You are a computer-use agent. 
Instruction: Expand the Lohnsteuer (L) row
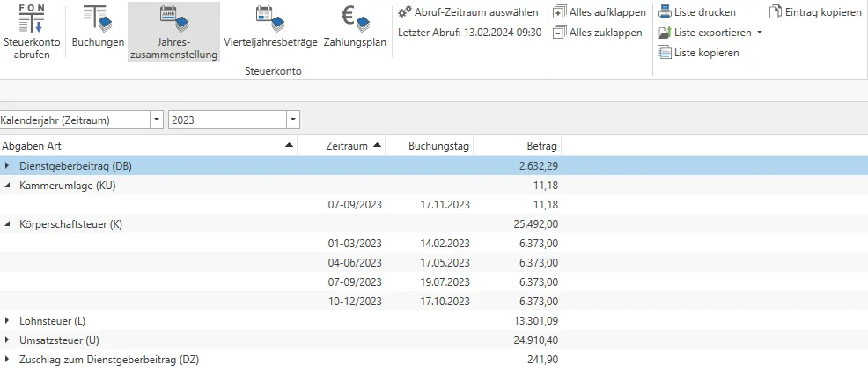pyautogui.click(x=7, y=321)
